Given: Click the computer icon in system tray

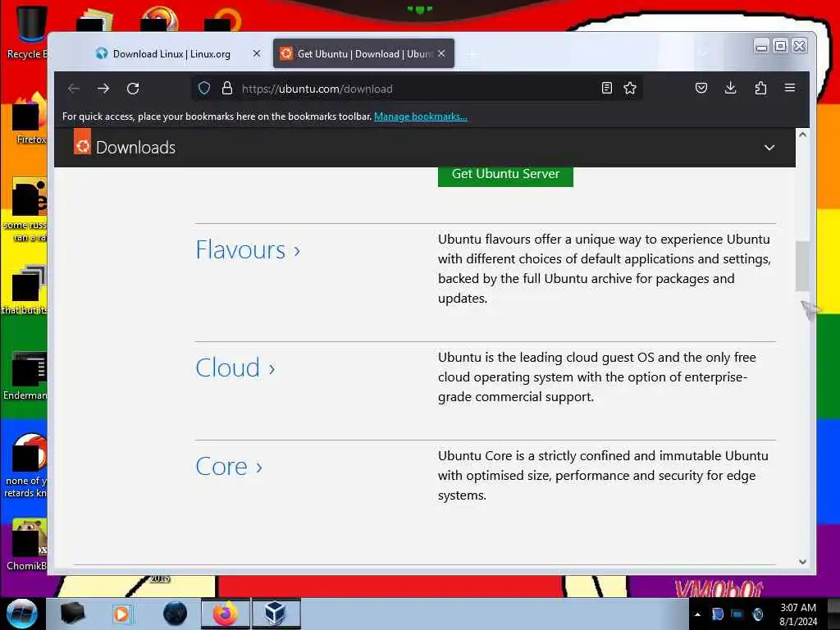Looking at the screenshot, I should click(737, 614).
